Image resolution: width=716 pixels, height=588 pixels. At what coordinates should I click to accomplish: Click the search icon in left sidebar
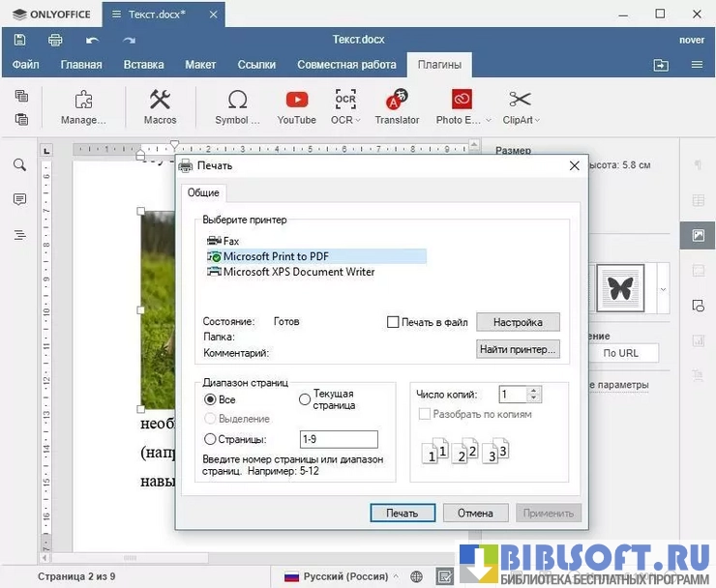click(x=19, y=165)
